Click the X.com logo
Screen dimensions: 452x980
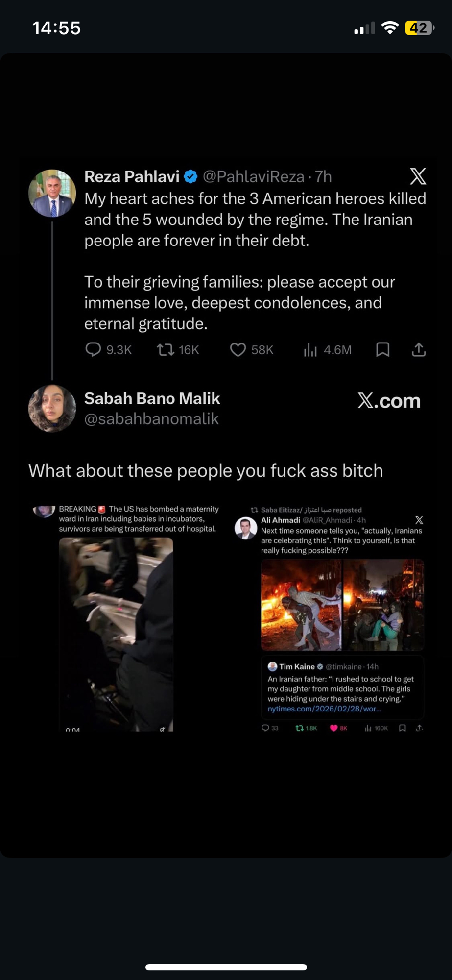pos(389,401)
